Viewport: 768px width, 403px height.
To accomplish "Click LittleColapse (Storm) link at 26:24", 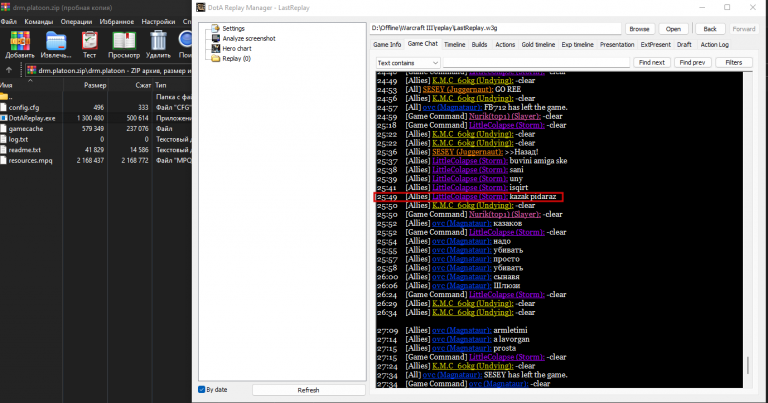I will click(x=506, y=295).
